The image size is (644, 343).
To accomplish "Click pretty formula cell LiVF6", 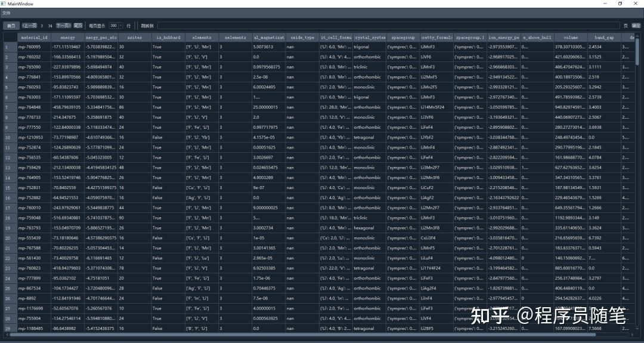I will coord(436,57).
